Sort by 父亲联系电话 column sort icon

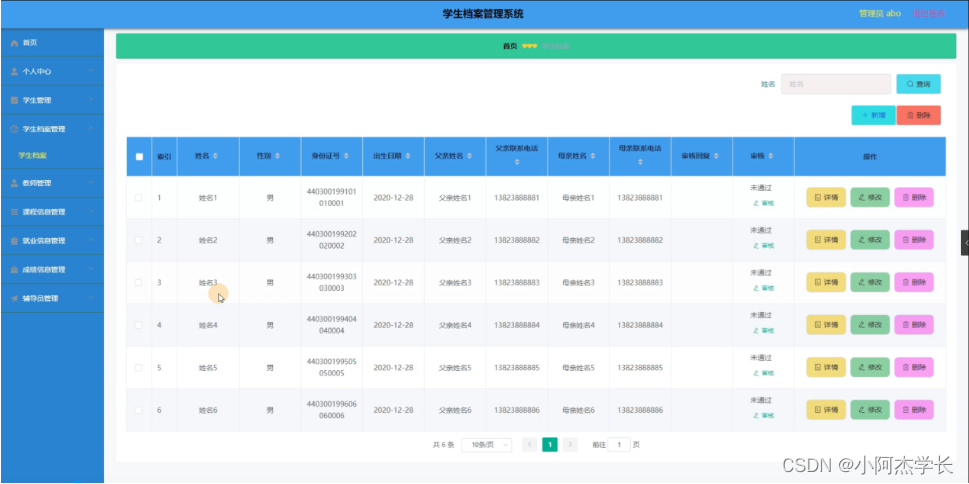517,163
